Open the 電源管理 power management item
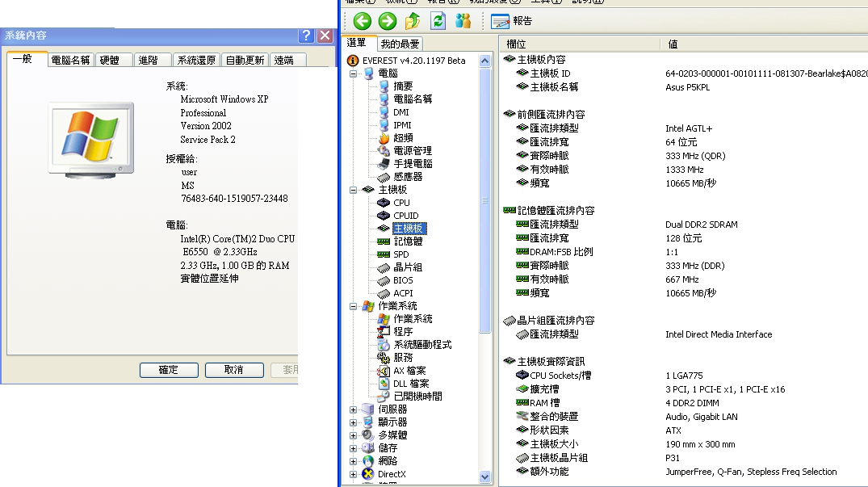Screen dimensions: 868x487 413,151
